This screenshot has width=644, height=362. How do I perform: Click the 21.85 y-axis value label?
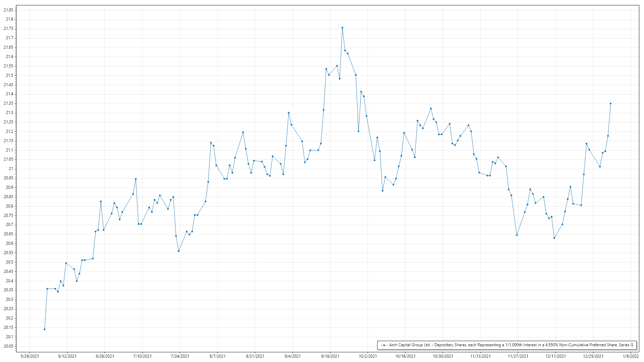pyautogui.click(x=8, y=10)
